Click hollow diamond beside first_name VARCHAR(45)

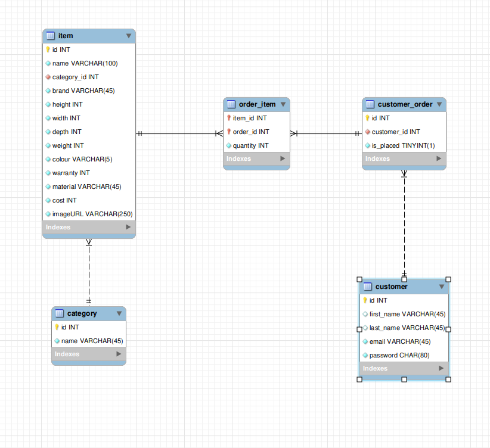point(365,314)
